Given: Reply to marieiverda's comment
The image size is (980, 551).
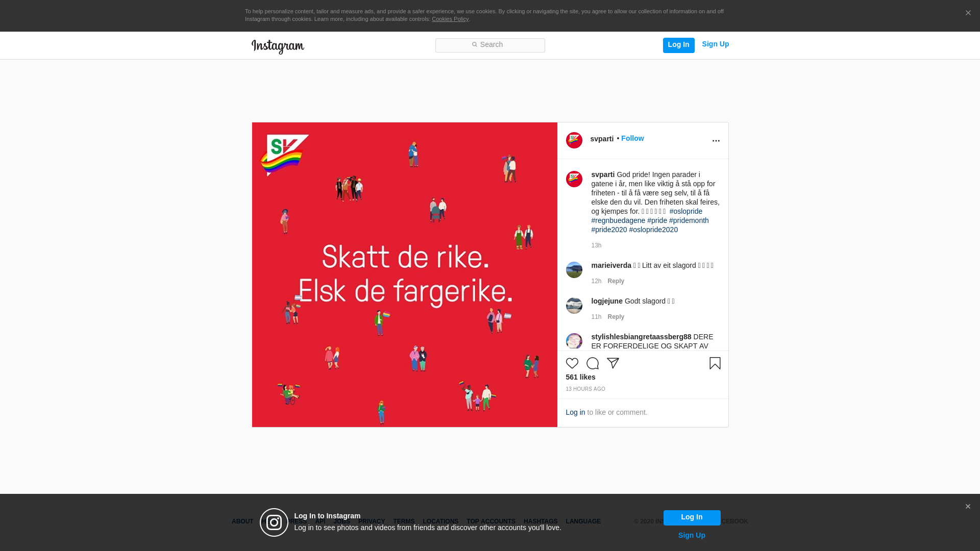Looking at the screenshot, I should tap(616, 281).
